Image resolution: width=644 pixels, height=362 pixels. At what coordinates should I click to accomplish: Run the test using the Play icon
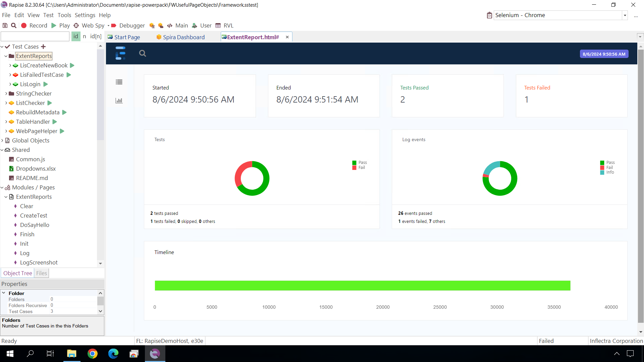[54, 25]
